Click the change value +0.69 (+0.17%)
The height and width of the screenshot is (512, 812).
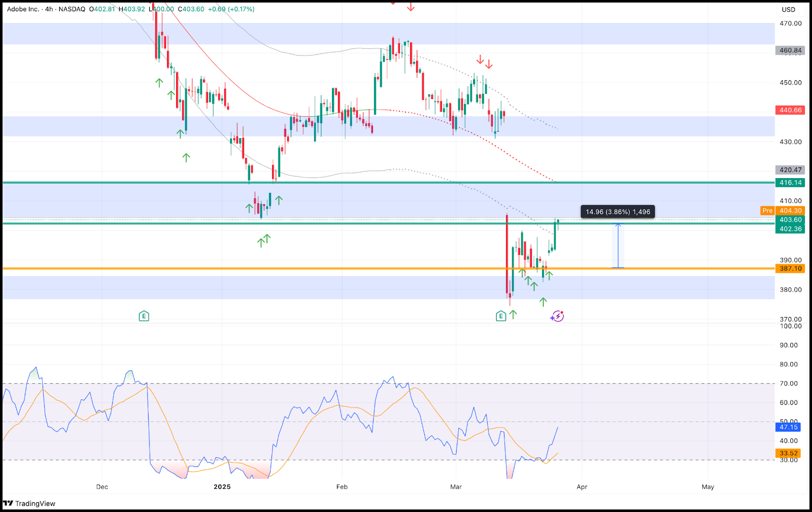(231, 9)
